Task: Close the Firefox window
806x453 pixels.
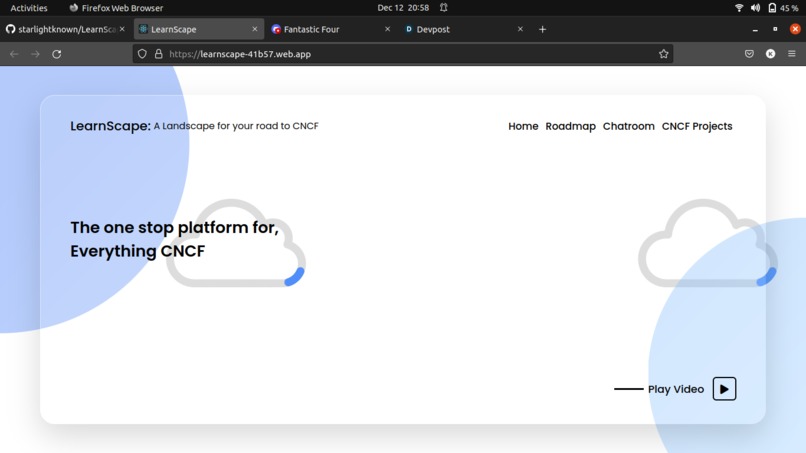Action: [x=795, y=29]
